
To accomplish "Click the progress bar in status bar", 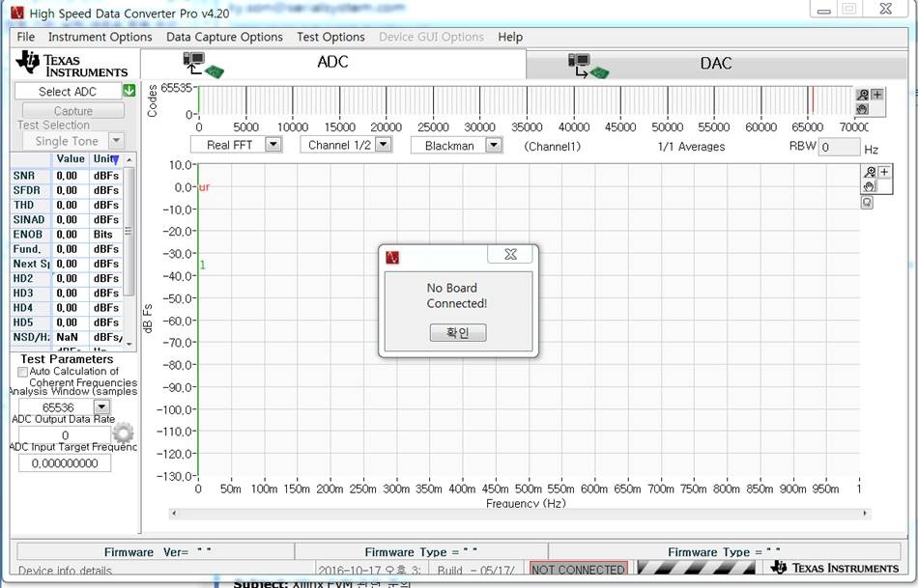I will point(696,568).
